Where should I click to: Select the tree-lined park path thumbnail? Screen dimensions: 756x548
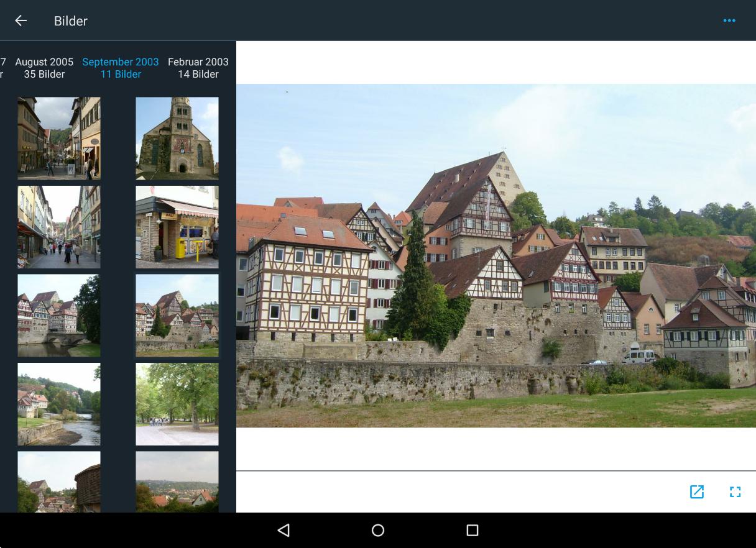click(177, 404)
